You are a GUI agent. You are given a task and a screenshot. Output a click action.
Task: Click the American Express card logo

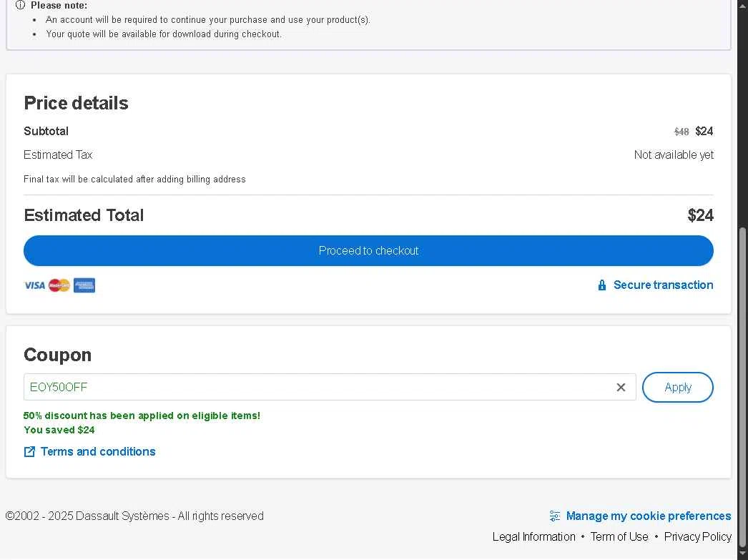pyautogui.click(x=84, y=285)
